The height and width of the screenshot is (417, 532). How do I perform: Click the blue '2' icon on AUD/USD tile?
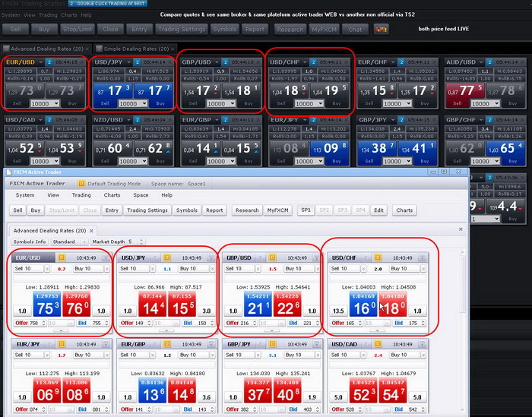click(489, 62)
